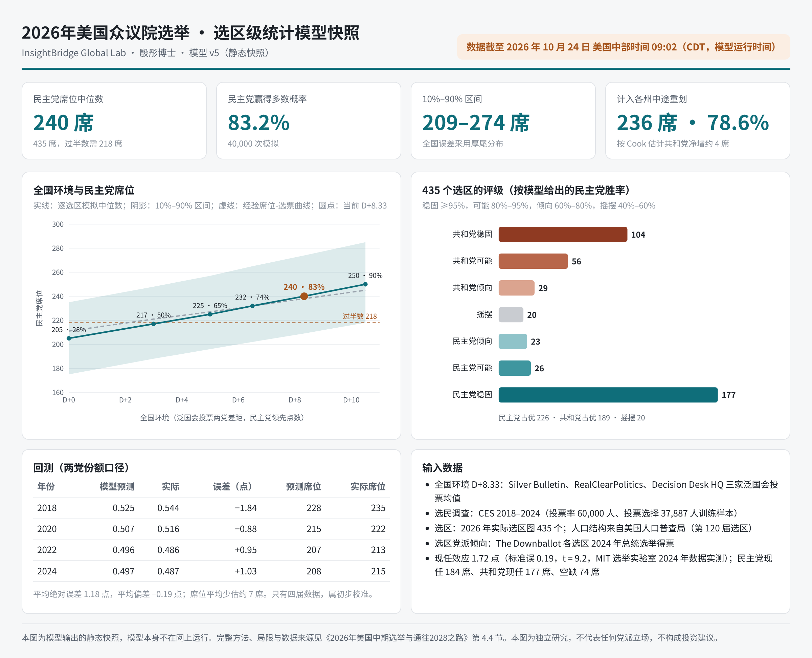Screen dimensions: 812x658
Task: Click the gray 摇摆 bar showing 20
Action: point(511,314)
